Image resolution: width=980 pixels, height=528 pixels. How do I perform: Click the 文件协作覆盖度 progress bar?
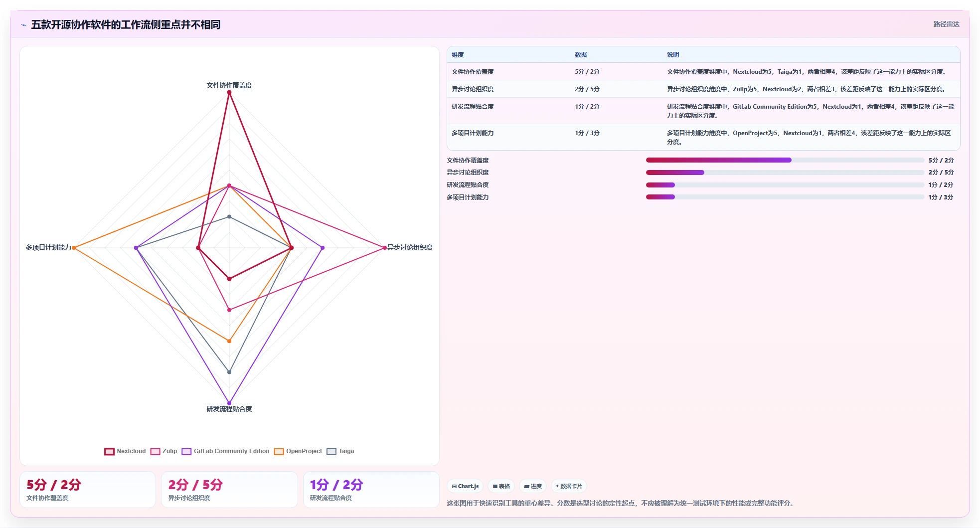pyautogui.click(x=785, y=160)
